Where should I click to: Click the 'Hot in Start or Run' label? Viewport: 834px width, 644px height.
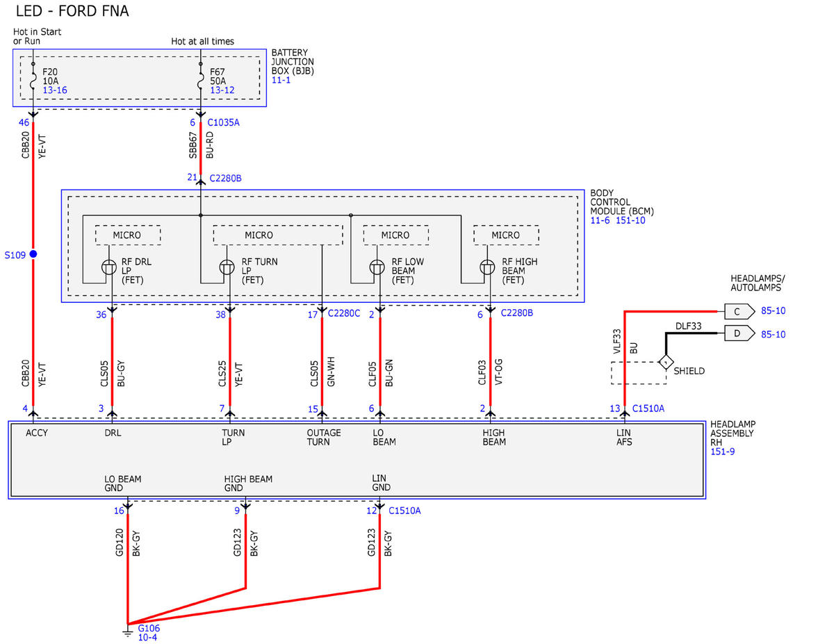38,37
